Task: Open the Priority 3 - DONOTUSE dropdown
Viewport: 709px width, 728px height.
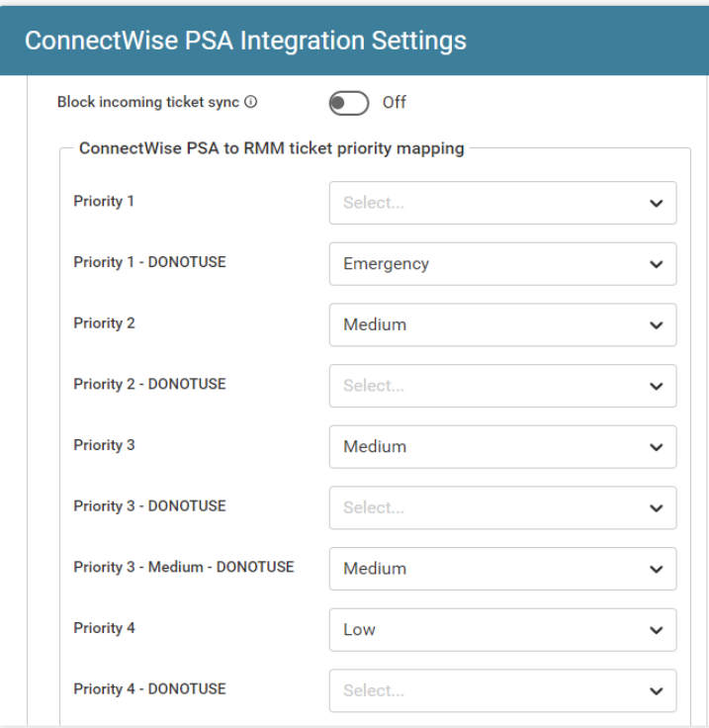Action: (x=502, y=507)
